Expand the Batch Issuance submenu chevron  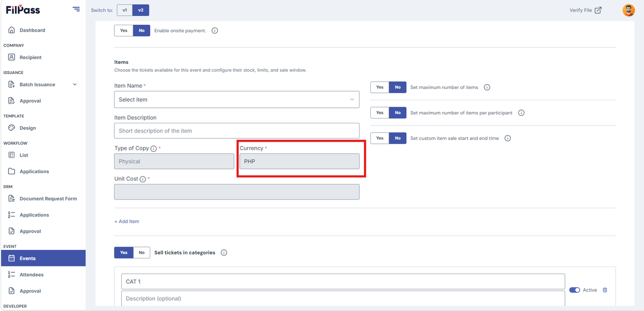tap(75, 85)
